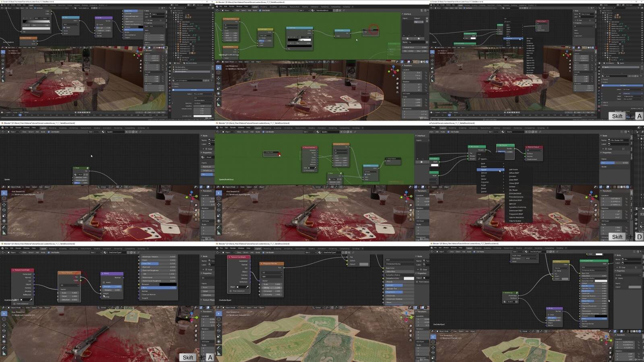Select the Cursor tool in the Noise Texture frame
The width and height of the screenshot is (644, 362).
pyautogui.click(x=4, y=319)
